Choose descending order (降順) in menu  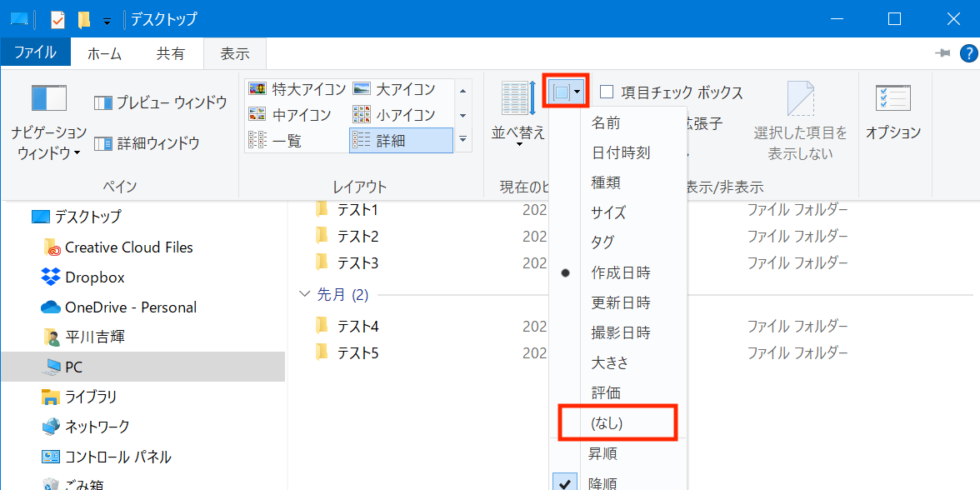point(602,482)
